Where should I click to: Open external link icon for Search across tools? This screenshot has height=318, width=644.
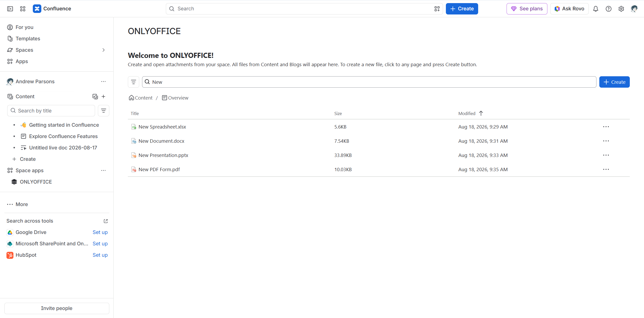click(106, 221)
